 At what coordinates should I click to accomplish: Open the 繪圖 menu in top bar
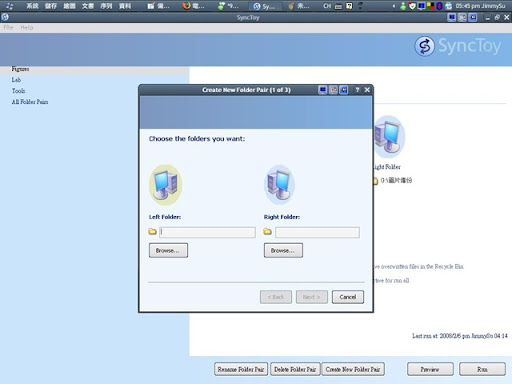click(x=69, y=6)
